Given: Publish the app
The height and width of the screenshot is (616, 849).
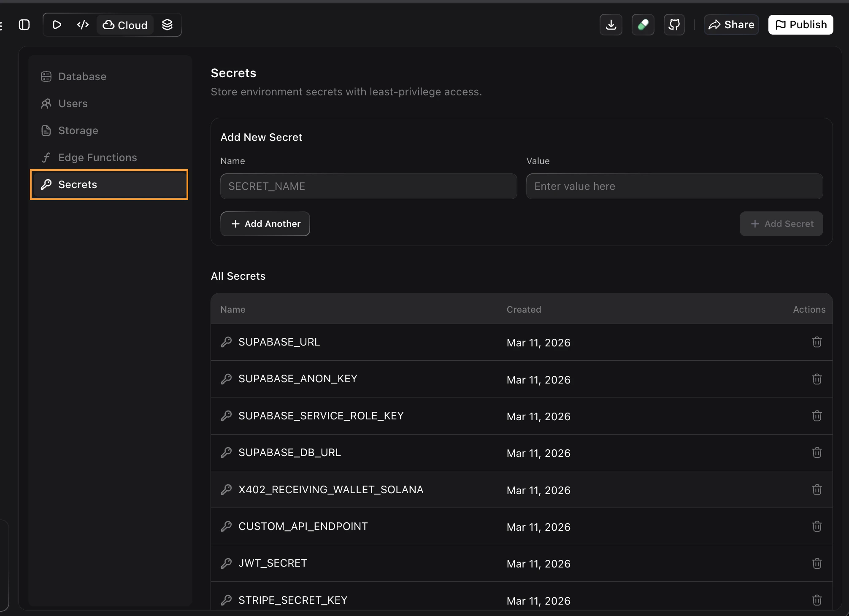Looking at the screenshot, I should click(x=800, y=24).
